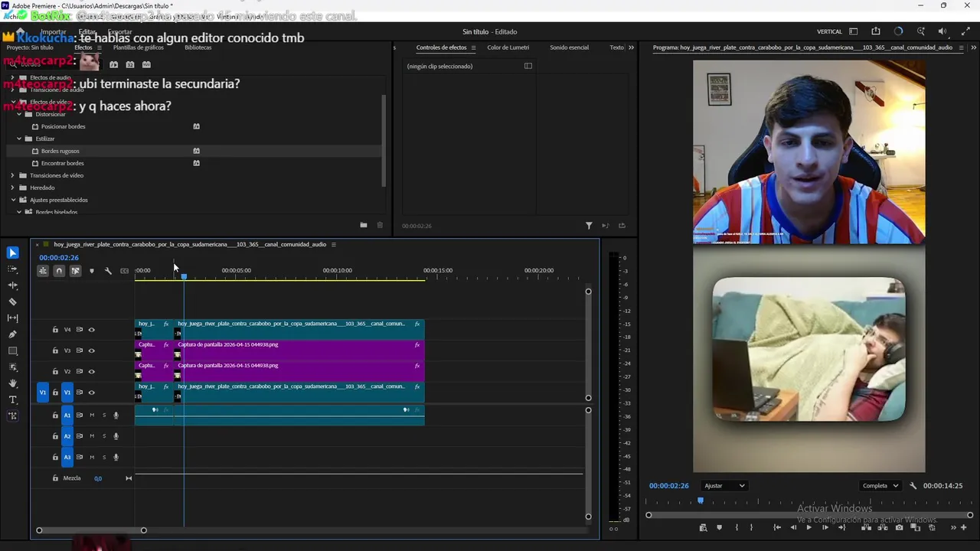Image resolution: width=980 pixels, height=551 pixels.
Task: Expand the Heredado folder
Action: coord(12,187)
